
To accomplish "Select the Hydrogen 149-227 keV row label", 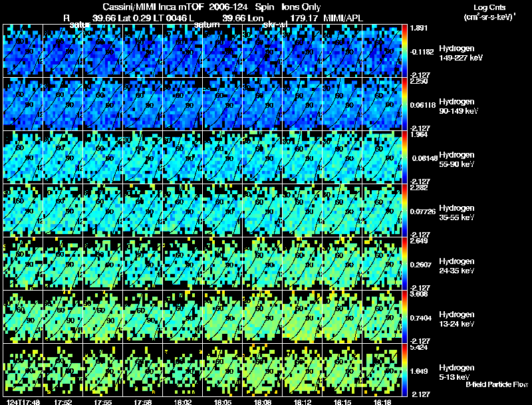I will point(461,53).
